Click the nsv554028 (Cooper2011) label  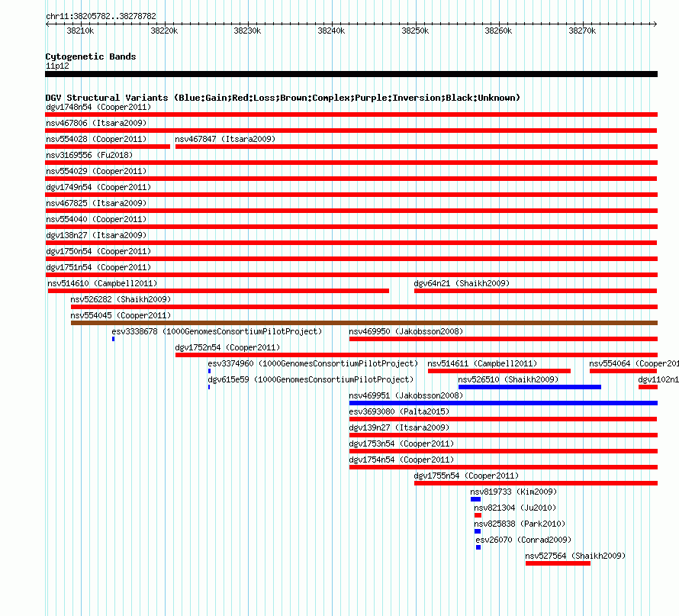click(96, 139)
